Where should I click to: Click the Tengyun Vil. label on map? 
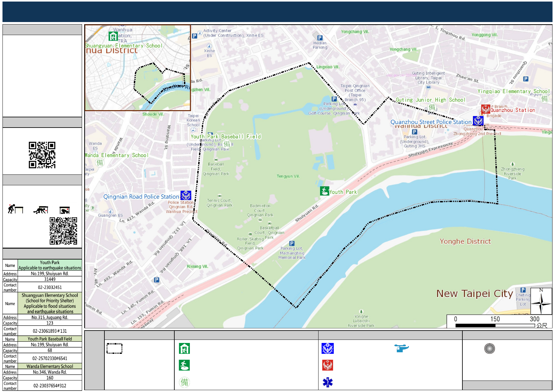[288, 176]
